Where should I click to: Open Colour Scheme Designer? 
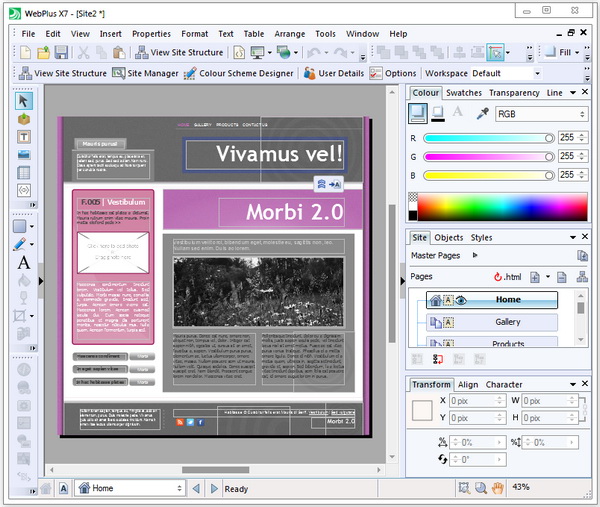241,73
